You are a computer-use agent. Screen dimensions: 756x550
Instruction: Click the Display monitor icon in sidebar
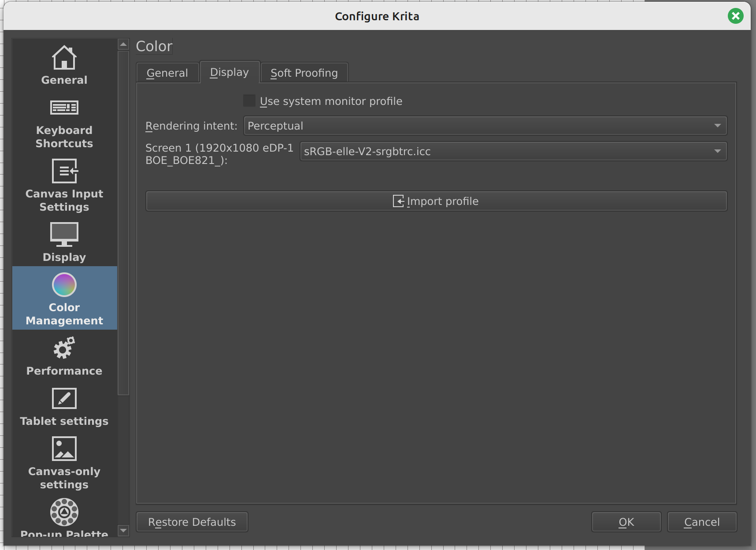(64, 234)
